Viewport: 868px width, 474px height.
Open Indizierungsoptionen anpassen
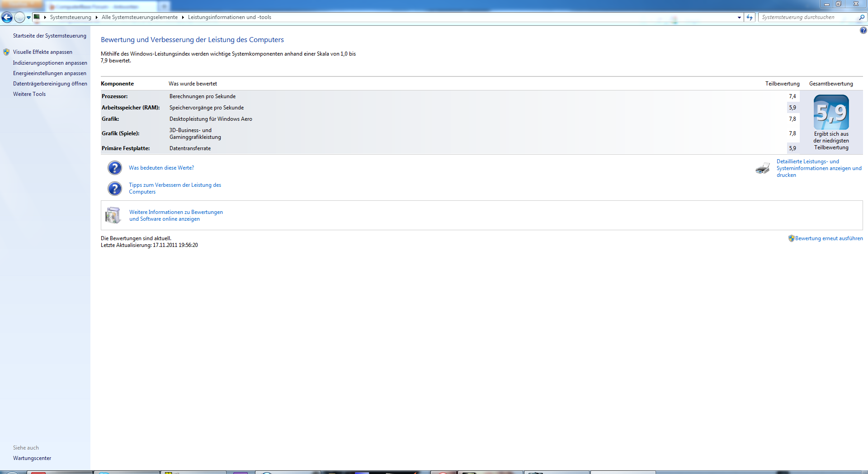click(x=50, y=63)
